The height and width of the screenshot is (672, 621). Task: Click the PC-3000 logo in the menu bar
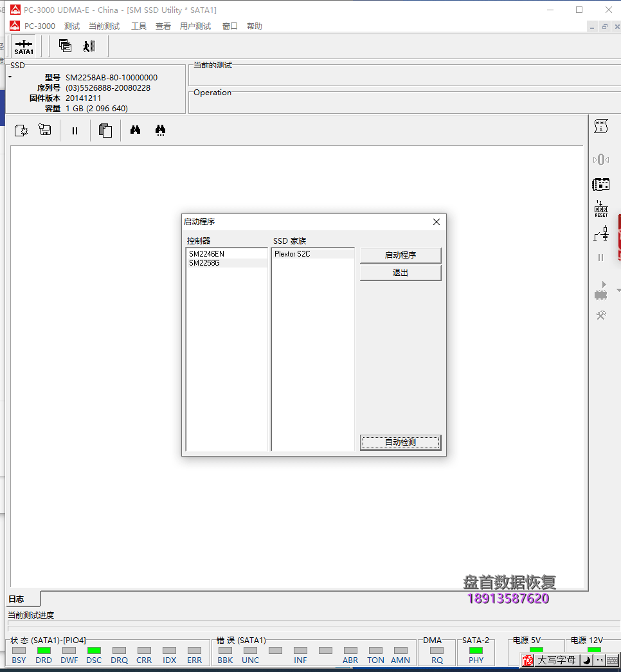(x=15, y=26)
